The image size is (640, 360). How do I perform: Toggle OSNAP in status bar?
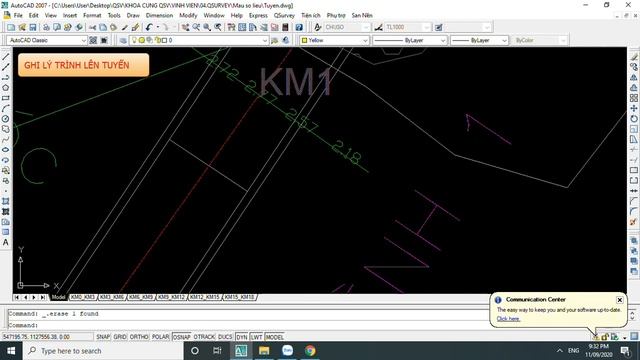pos(182,337)
